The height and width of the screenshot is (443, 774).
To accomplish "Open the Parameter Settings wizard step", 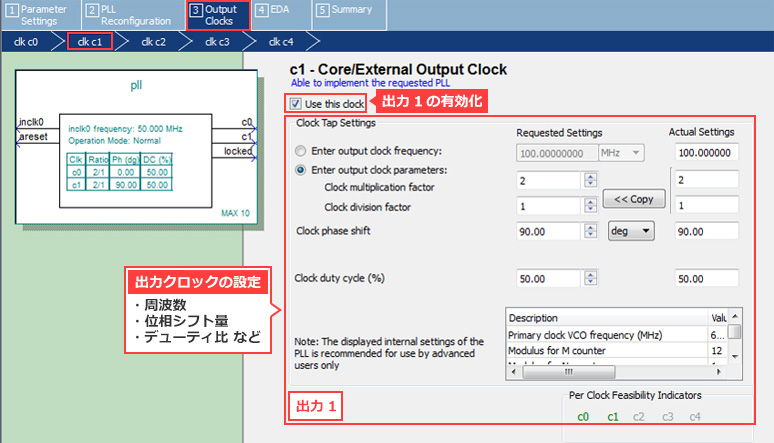I will [x=39, y=14].
